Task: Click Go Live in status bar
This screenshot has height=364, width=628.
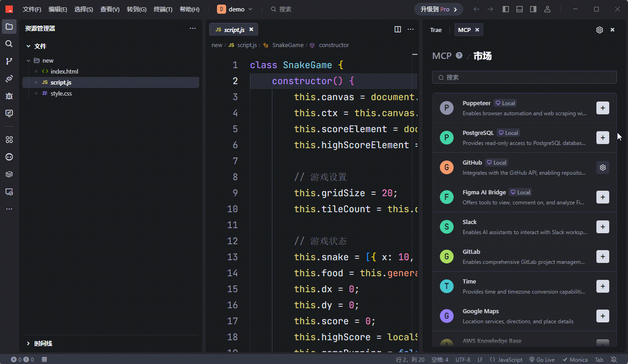Action: pos(541,360)
